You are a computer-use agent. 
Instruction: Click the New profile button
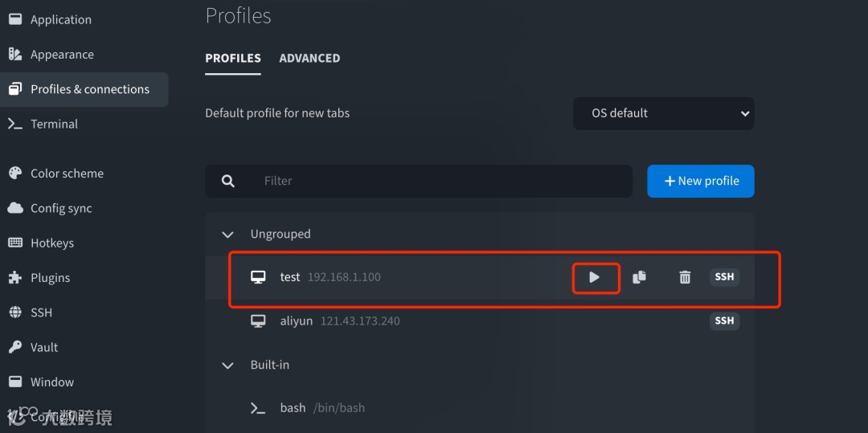700,181
